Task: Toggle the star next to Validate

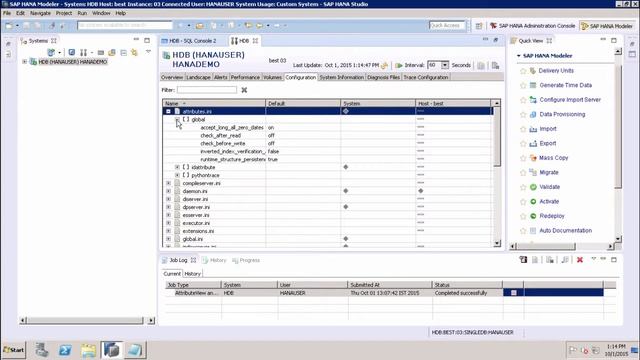Action: [523, 187]
